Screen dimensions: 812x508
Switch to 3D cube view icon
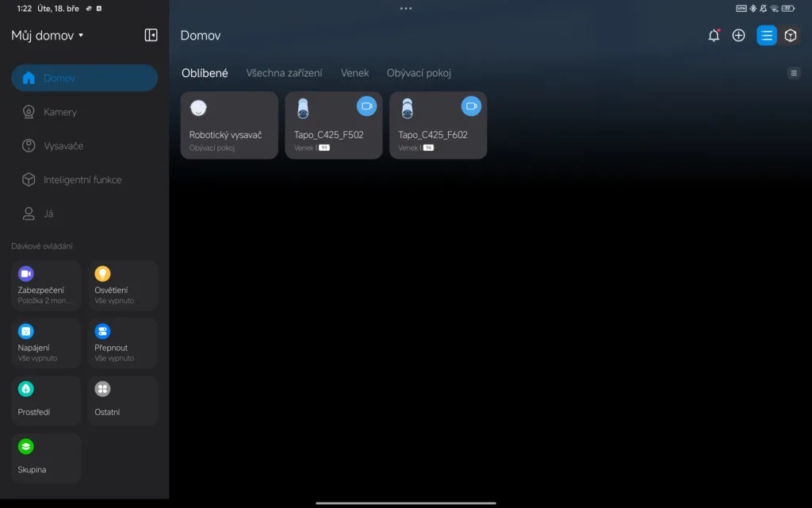pos(790,36)
